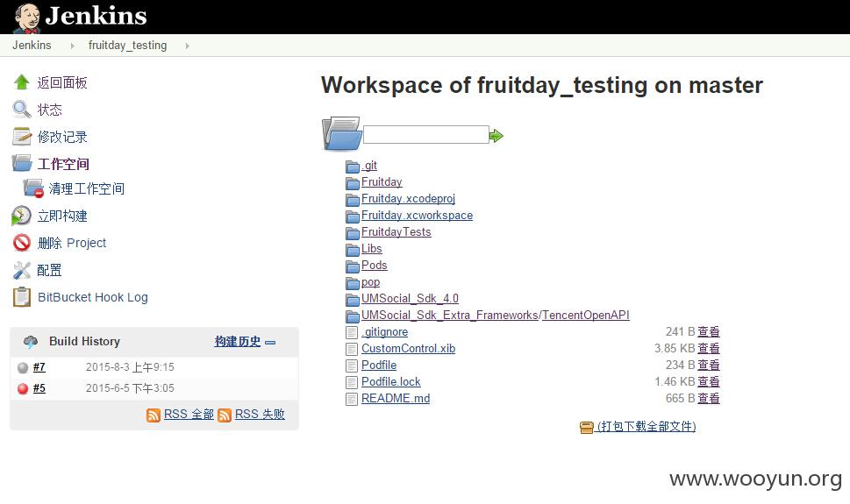The image size is (850, 504).
Task: Click the clipboard BitBucket Hook Log icon
Action: (22, 297)
